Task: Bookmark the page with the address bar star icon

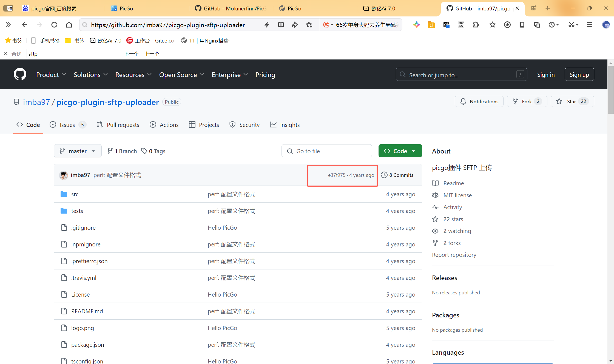Action: pyautogui.click(x=309, y=25)
